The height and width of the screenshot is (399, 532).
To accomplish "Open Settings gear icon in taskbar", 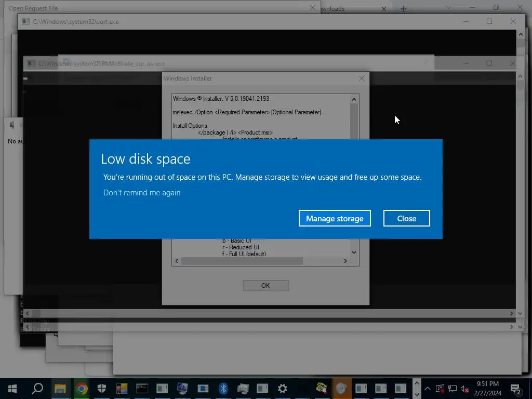I will 282,389.
